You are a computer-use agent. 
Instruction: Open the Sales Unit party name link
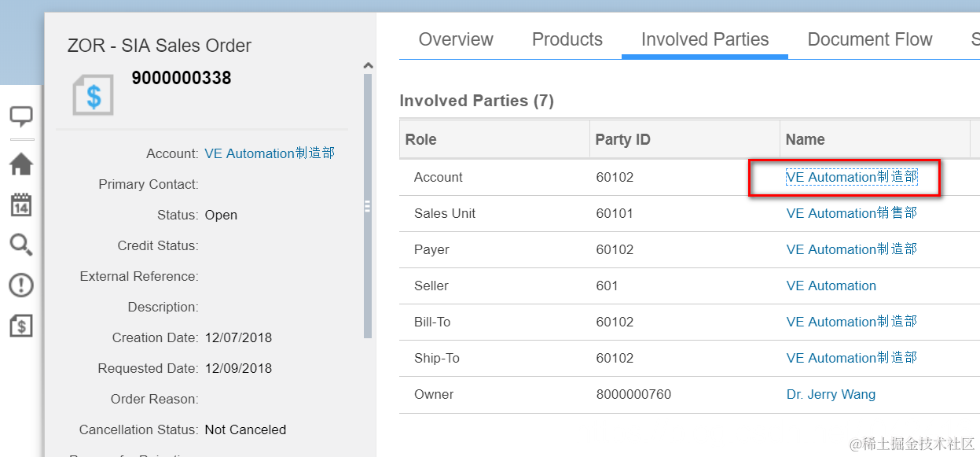(851, 213)
